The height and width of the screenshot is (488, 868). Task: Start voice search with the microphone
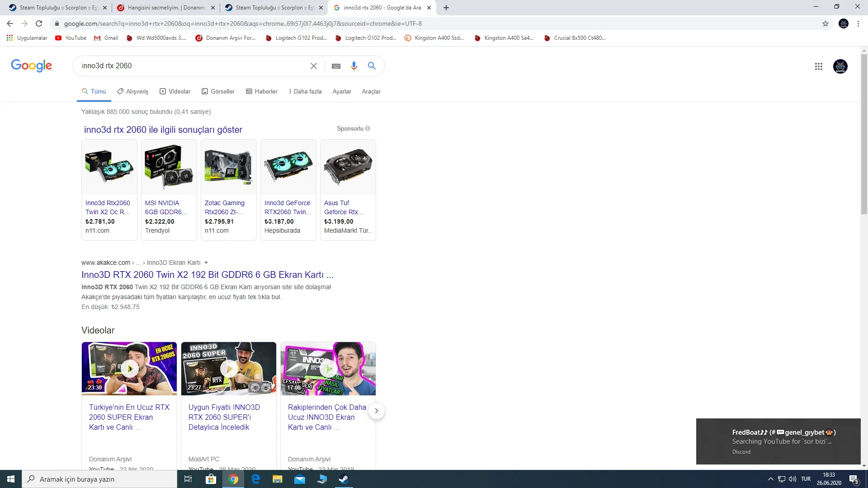click(x=354, y=66)
